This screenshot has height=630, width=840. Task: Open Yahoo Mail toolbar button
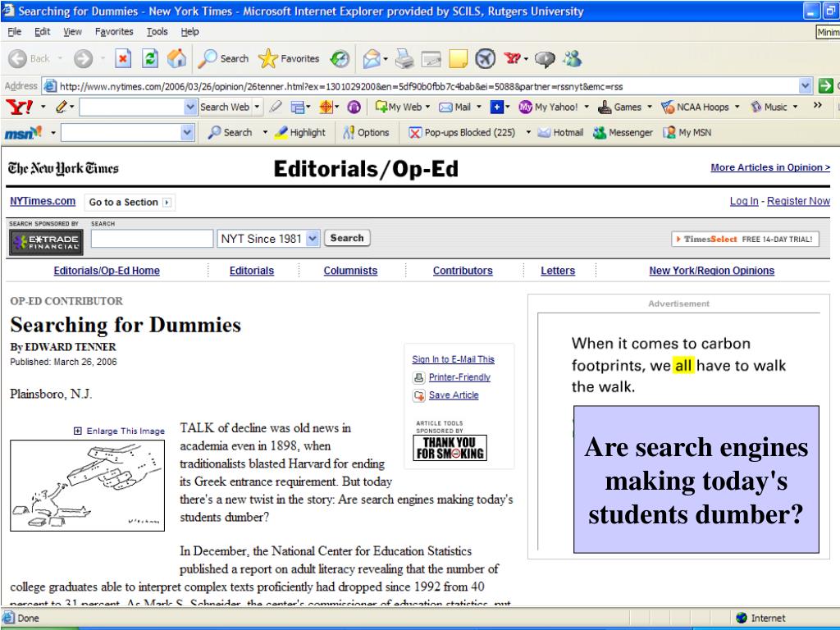pos(454,107)
